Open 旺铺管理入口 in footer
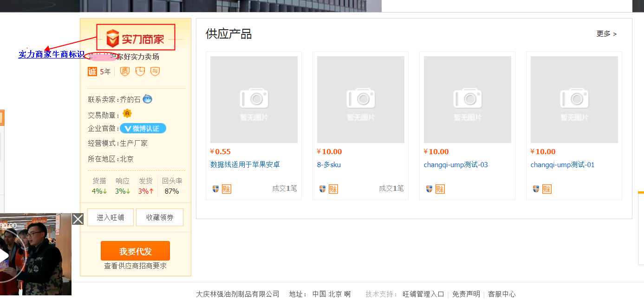Screen dimensions: 644x300 (423, 294)
